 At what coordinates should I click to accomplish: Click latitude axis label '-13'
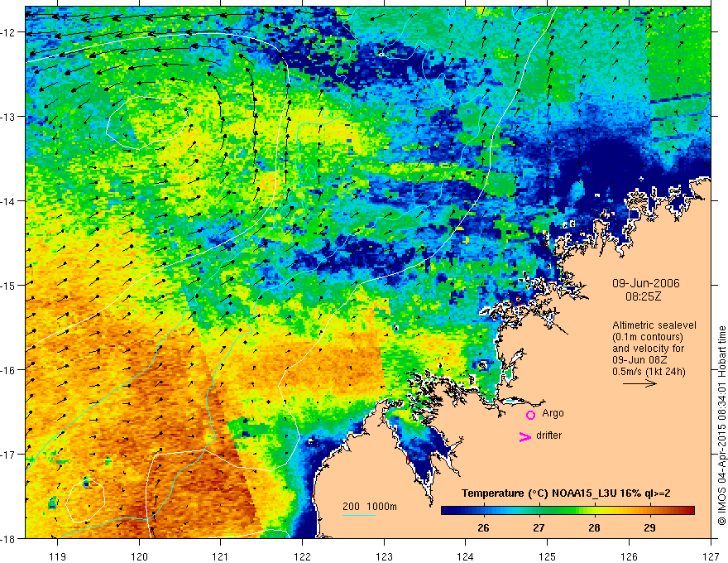(9, 117)
